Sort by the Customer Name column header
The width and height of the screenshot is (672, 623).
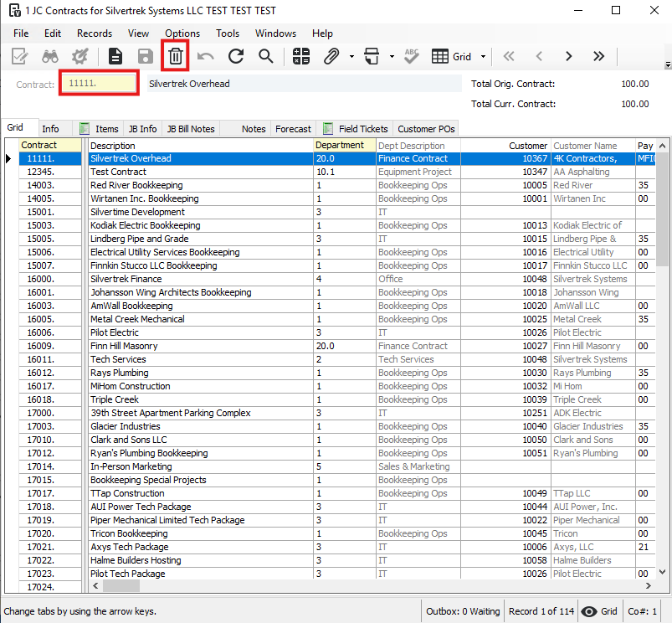[x=593, y=146]
